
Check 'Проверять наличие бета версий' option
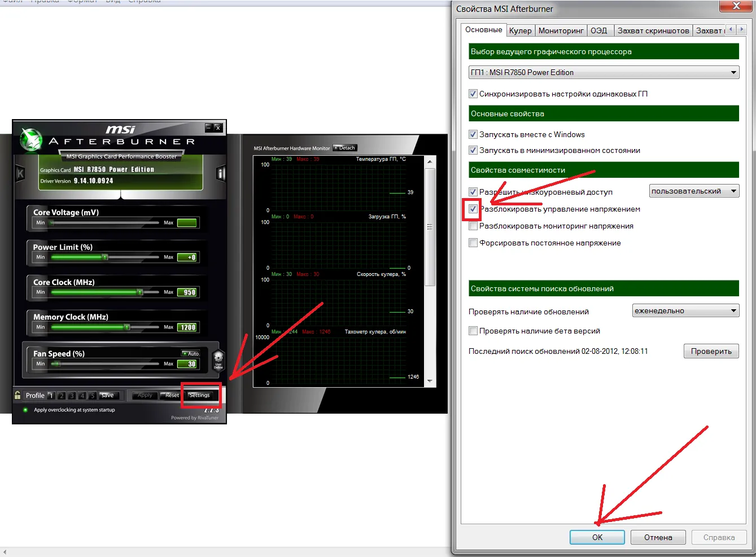coord(473,331)
